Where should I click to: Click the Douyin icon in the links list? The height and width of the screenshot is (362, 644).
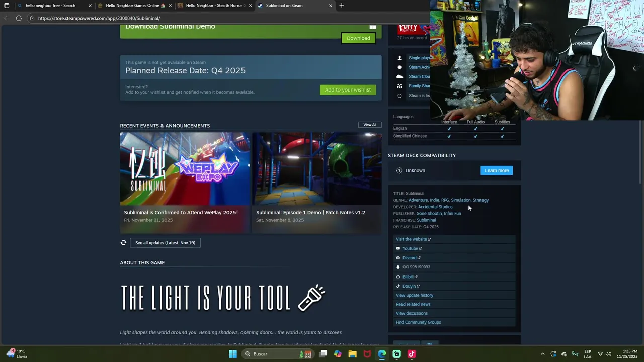click(x=398, y=286)
